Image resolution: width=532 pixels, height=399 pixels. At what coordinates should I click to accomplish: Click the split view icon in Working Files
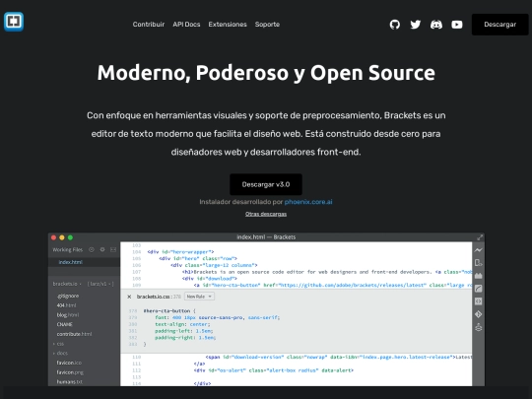click(113, 249)
